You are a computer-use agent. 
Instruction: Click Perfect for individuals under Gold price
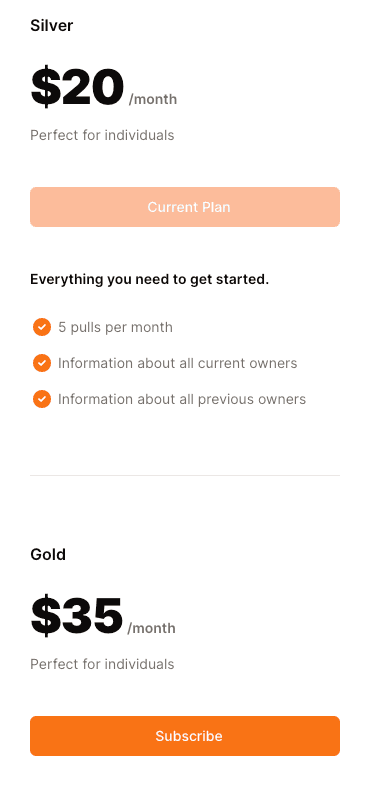(x=102, y=664)
